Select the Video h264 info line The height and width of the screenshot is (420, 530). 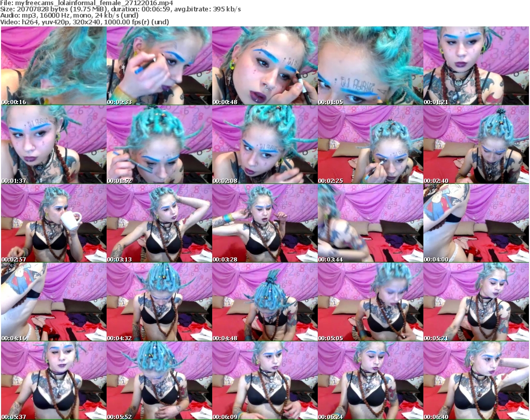(x=84, y=22)
